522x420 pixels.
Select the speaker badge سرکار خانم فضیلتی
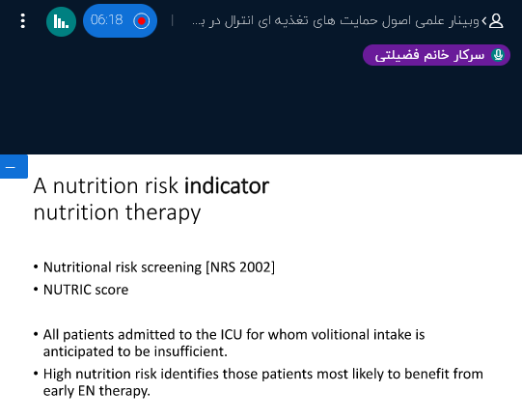[436, 55]
